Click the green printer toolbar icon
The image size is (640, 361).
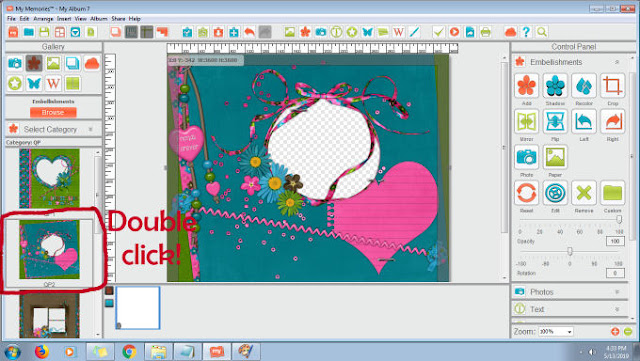(x=485, y=32)
